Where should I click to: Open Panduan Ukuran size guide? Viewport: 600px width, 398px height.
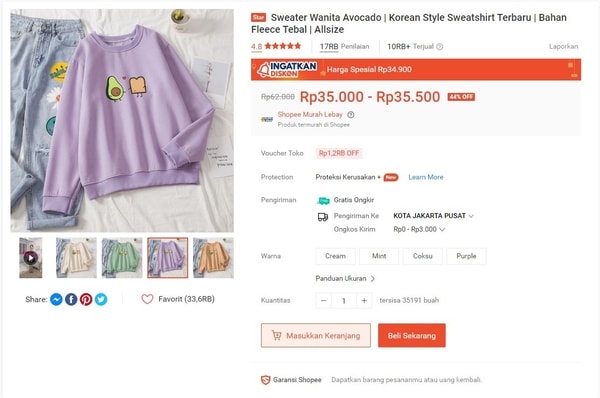tap(345, 279)
